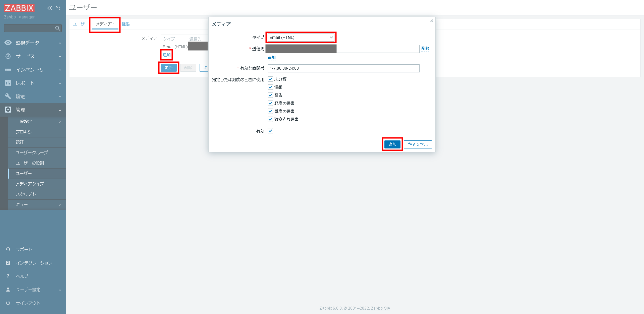
Task: Switch to the 権限 tab
Action: (x=126, y=24)
